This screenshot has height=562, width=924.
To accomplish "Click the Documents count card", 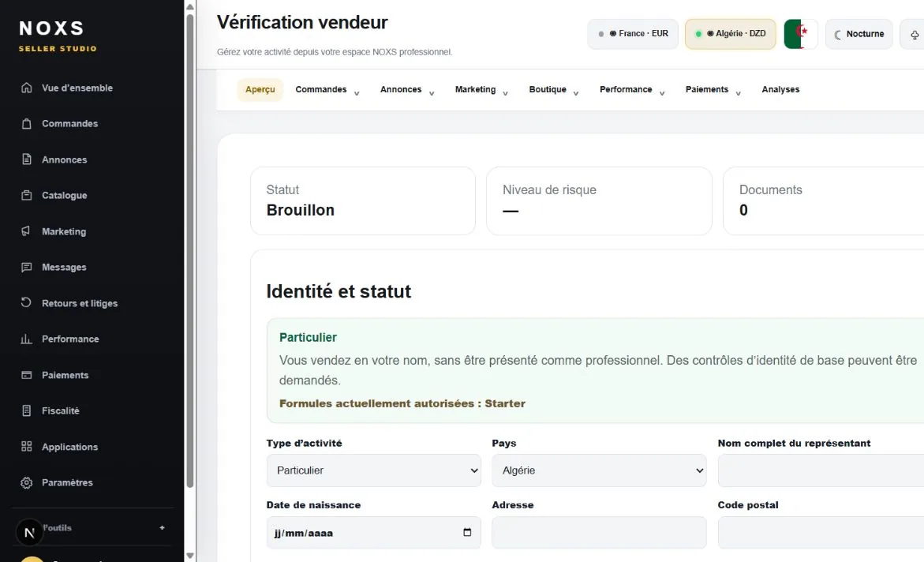I will pos(823,200).
